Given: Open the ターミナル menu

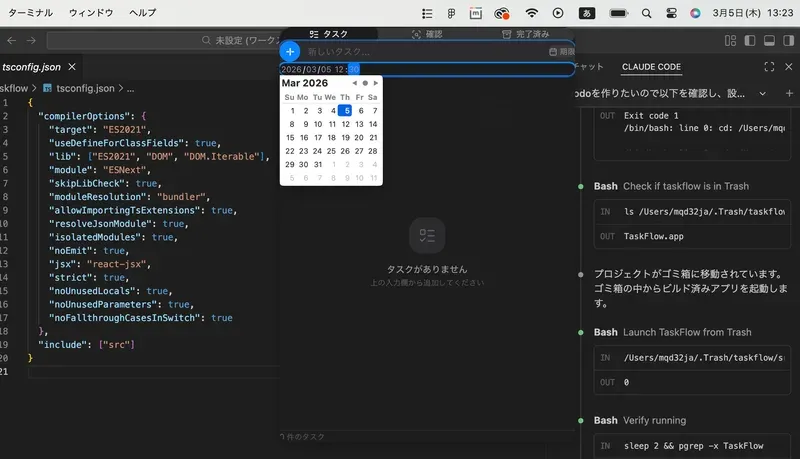Looking at the screenshot, I should click(x=30, y=13).
